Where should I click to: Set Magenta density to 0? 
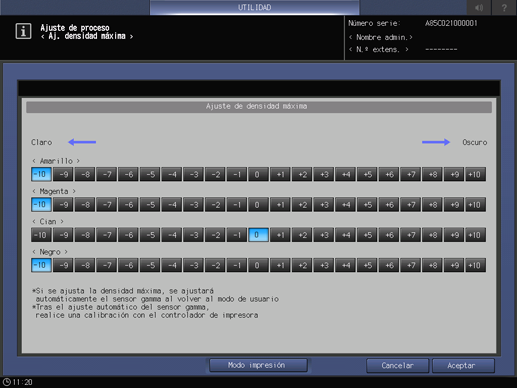[x=258, y=205]
